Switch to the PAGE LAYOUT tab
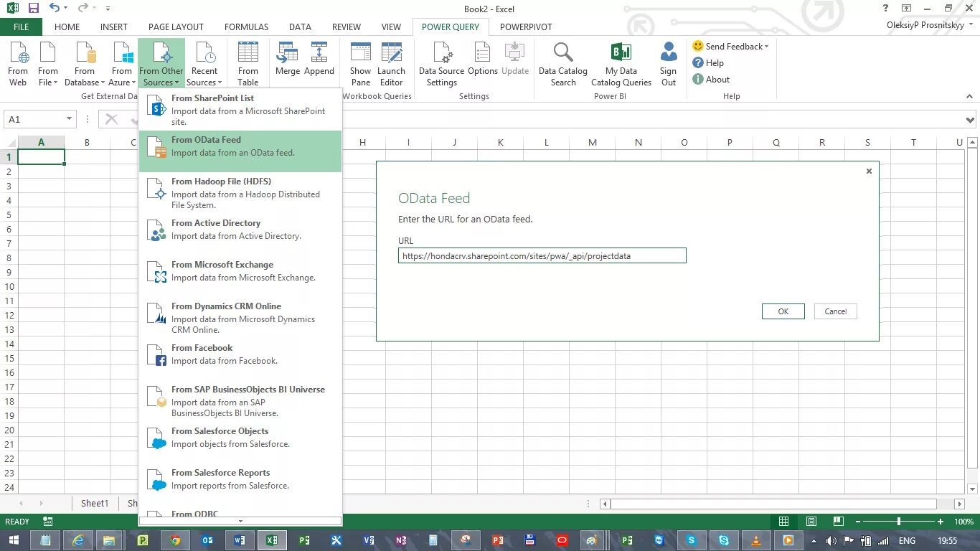This screenshot has width=980, height=551. tap(176, 27)
